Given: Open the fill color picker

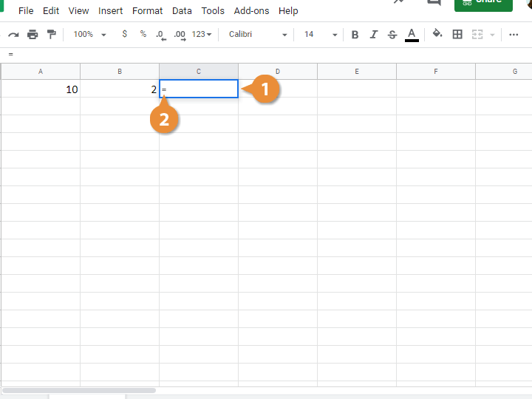Looking at the screenshot, I should (437, 35).
